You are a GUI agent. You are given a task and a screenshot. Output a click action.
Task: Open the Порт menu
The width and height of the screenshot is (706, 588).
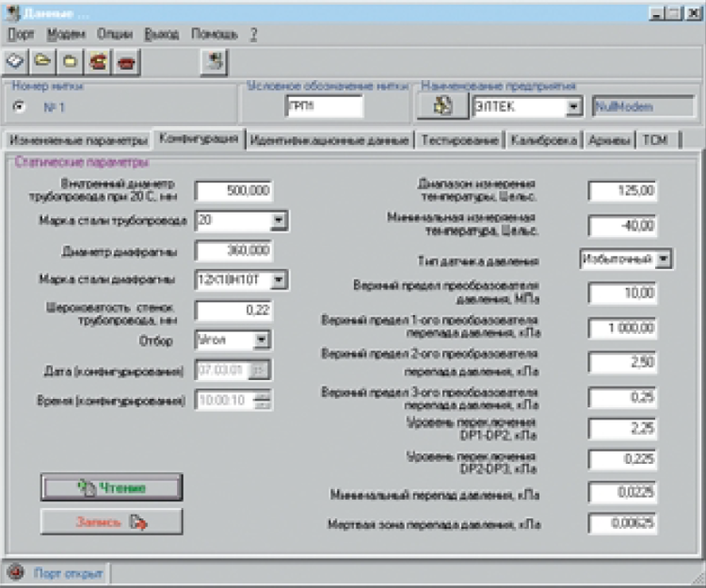pyautogui.click(x=21, y=34)
